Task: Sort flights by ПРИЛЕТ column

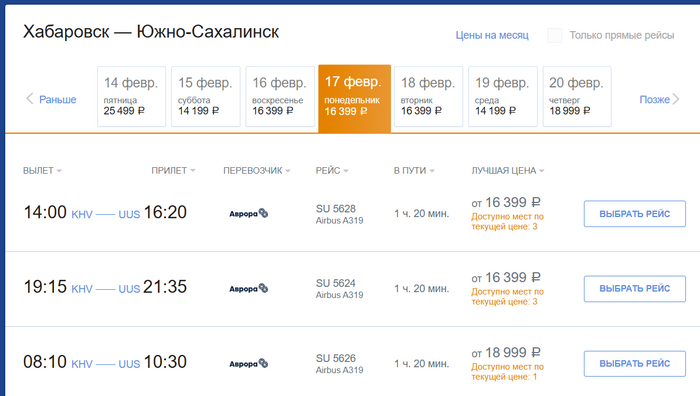Action: pos(173,171)
